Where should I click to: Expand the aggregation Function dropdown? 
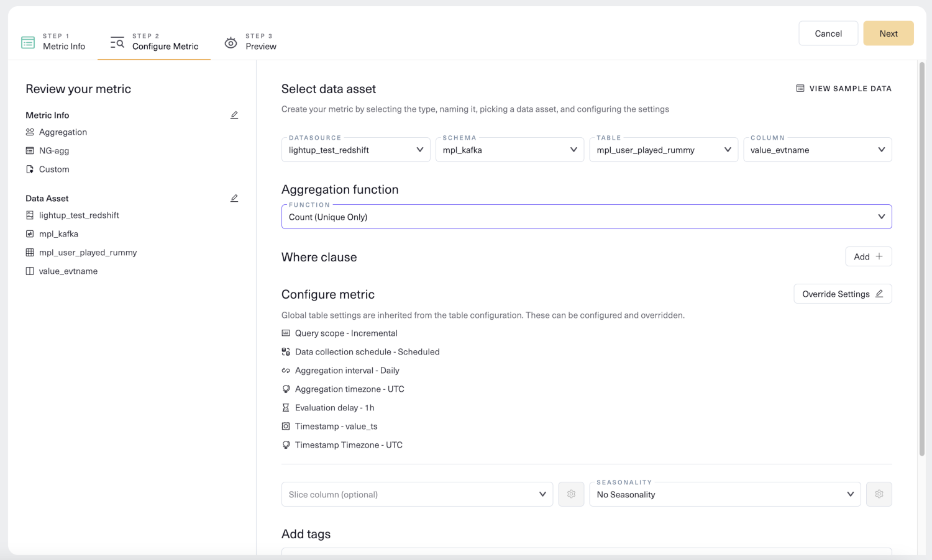pos(586,217)
